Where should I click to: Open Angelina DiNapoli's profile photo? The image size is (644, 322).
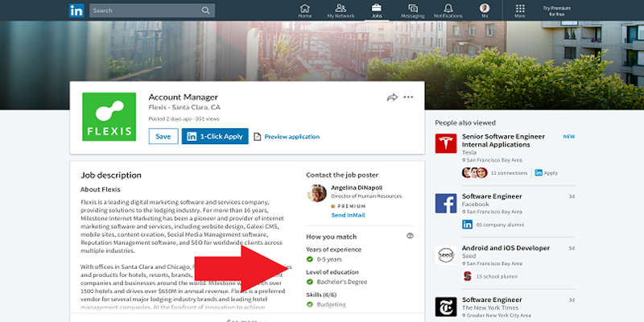[316, 193]
